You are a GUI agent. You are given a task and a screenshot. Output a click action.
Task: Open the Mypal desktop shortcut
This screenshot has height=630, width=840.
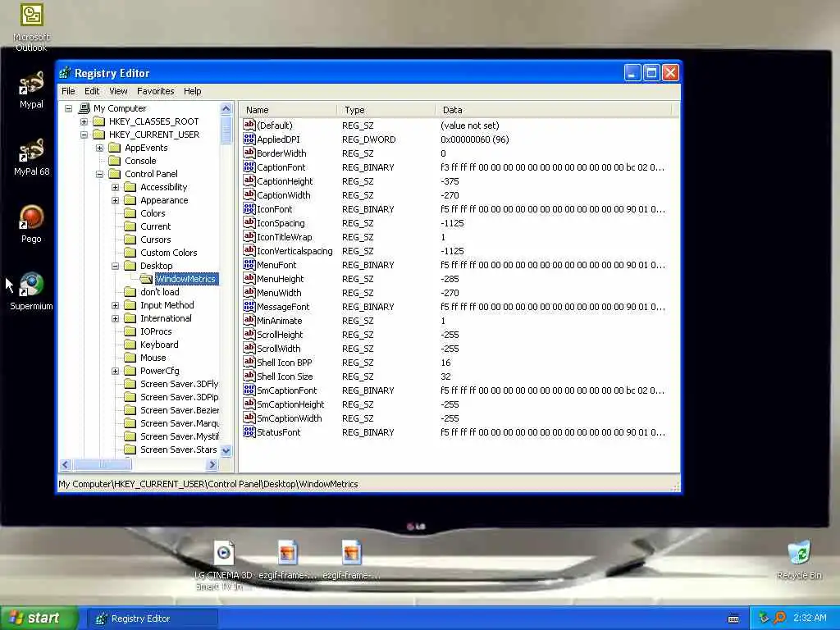(x=31, y=89)
